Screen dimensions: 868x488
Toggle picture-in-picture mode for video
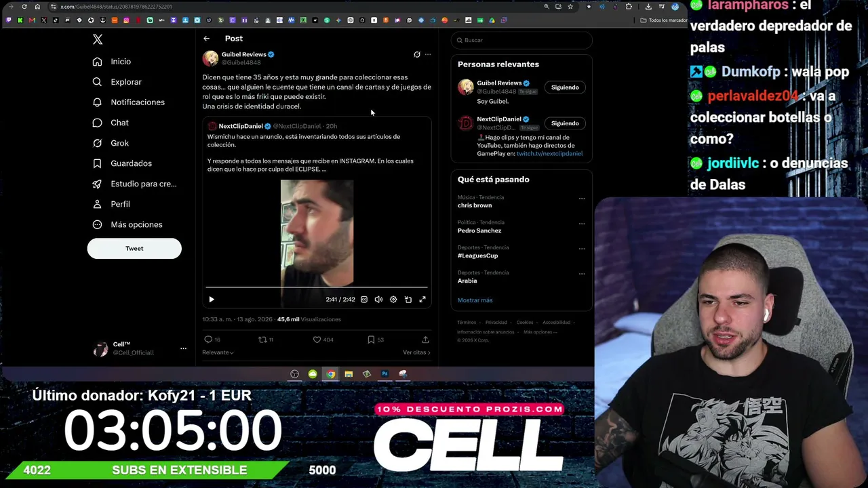pos(408,300)
